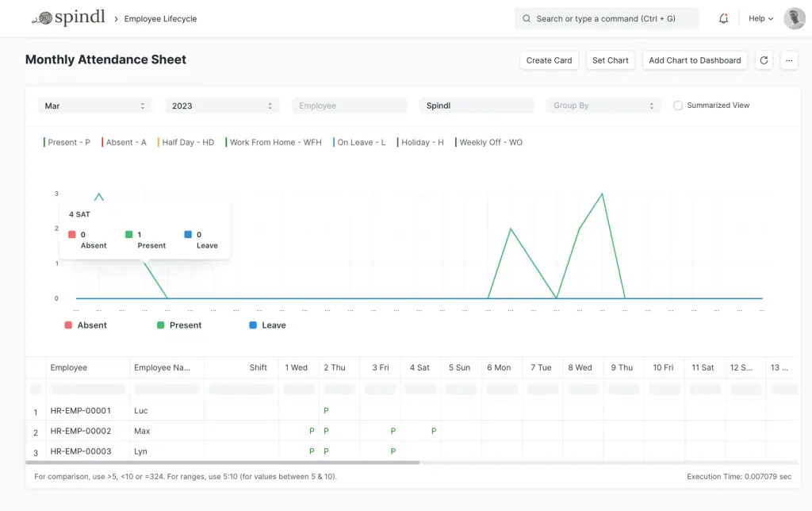Click Add Chart to Dashboard button

point(695,60)
